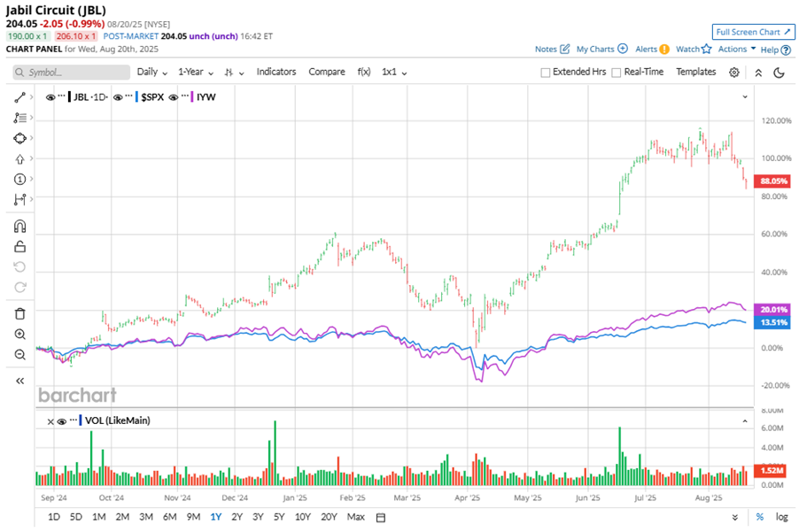Expand the Actions dropdown menu
Image resolution: width=799 pixels, height=532 pixels.
click(x=737, y=49)
